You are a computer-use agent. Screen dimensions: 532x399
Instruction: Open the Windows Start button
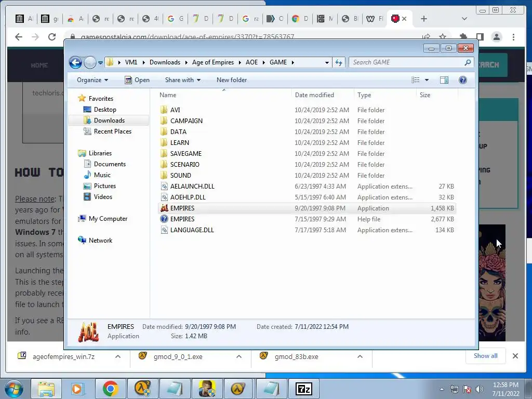[x=13, y=389]
